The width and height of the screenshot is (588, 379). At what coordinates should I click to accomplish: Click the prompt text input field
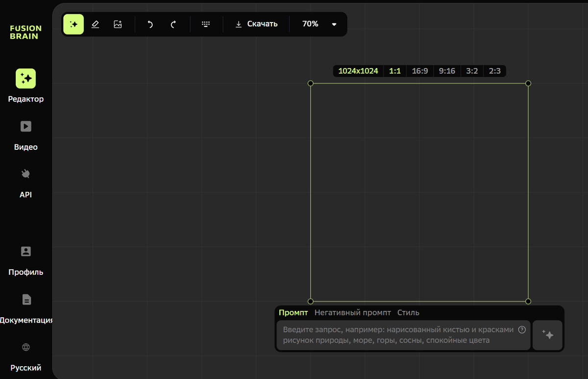pos(403,335)
